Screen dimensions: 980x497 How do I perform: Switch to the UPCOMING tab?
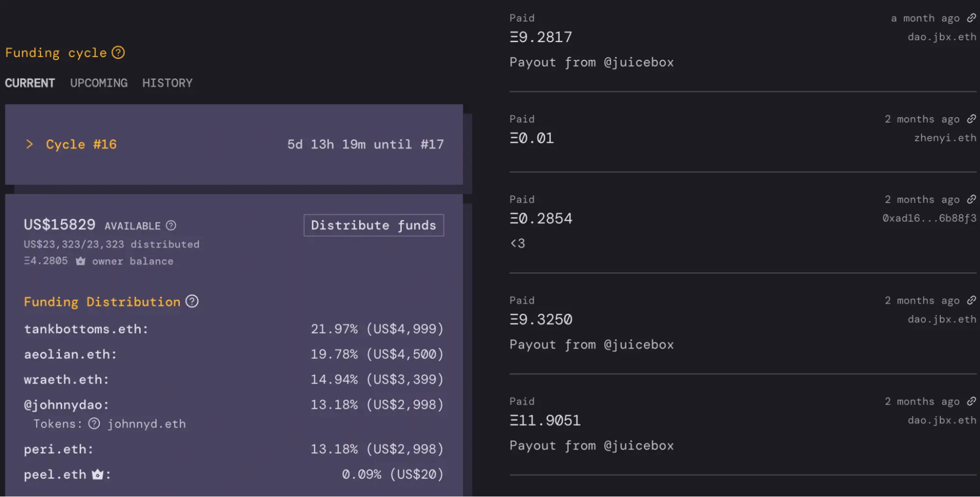[99, 83]
